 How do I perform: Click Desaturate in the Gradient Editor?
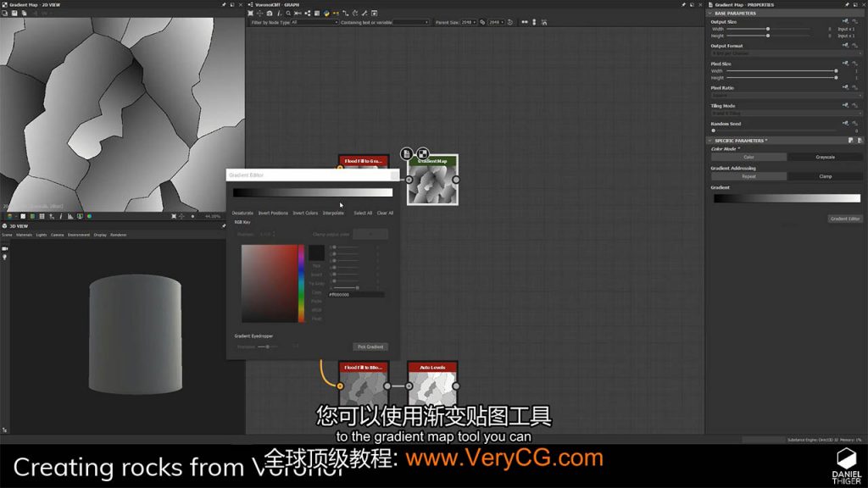[242, 213]
